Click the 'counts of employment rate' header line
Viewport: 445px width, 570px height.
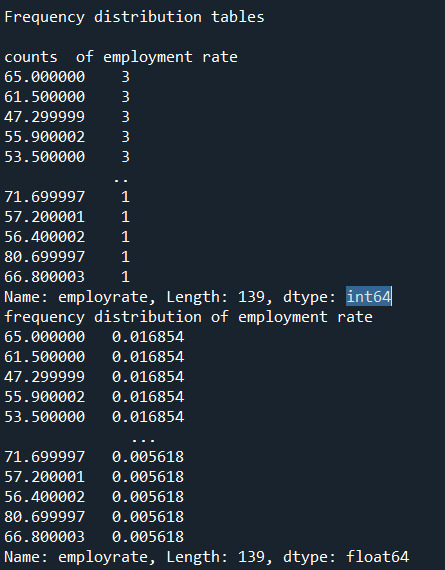tap(121, 57)
